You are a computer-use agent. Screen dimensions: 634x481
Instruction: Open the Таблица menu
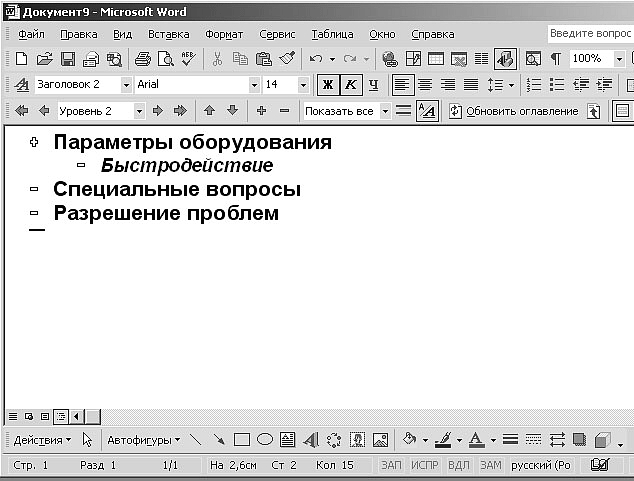tap(332, 34)
